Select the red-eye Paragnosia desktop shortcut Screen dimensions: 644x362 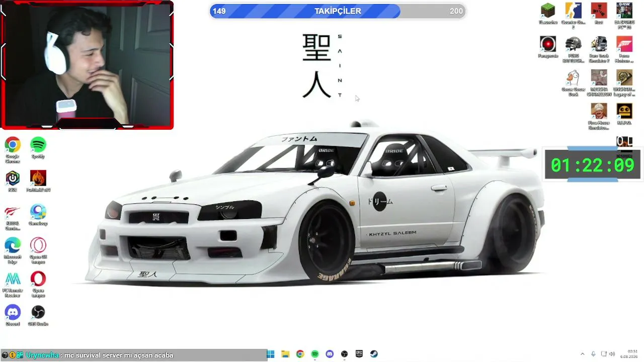pyautogui.click(x=548, y=47)
